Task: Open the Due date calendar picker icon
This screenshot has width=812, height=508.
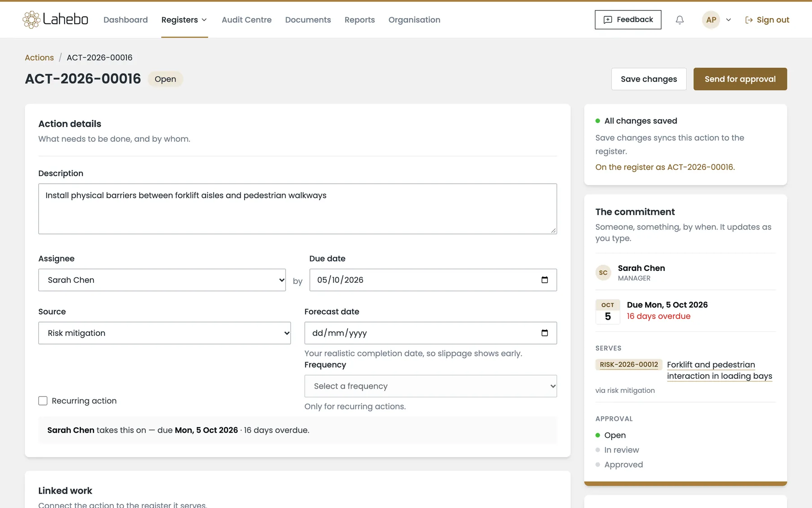Action: 544,280
